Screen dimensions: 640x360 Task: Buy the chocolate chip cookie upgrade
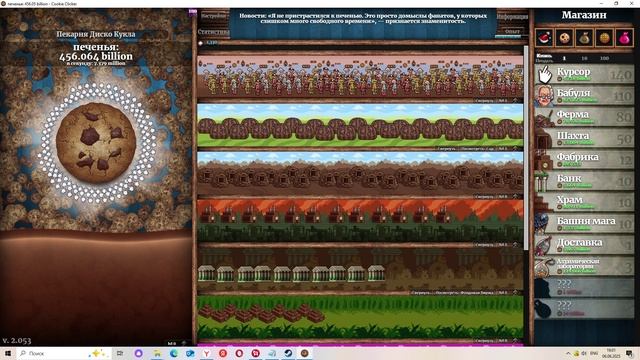tap(564, 38)
